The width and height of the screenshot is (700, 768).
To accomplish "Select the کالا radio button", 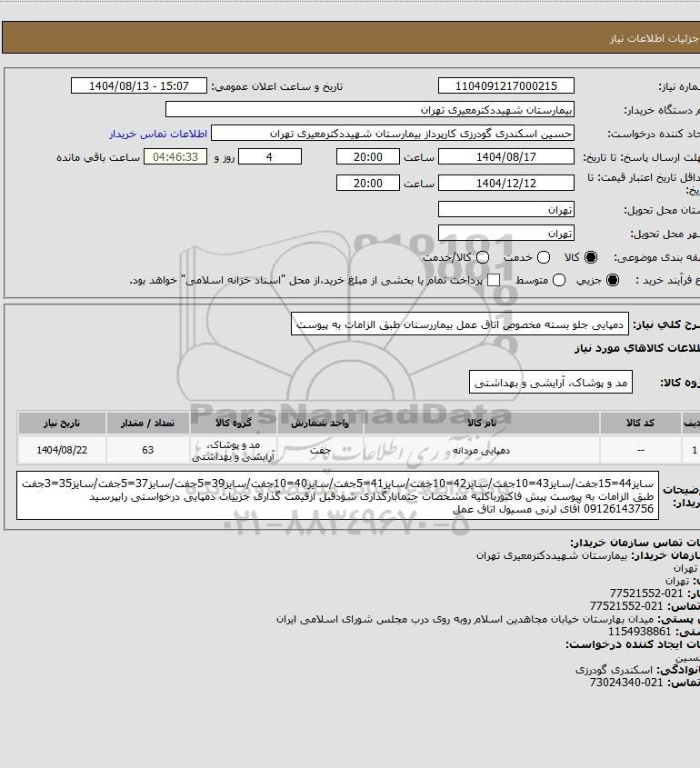I will [x=592, y=258].
